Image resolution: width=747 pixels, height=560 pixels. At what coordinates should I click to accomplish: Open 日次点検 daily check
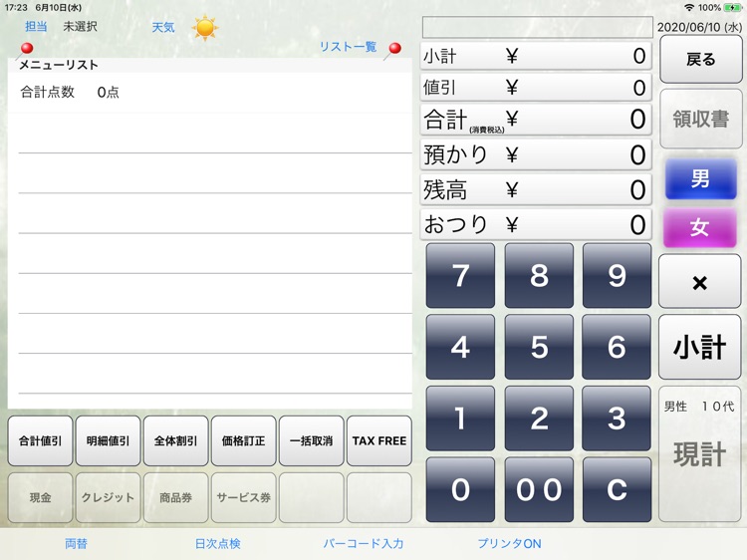218,543
